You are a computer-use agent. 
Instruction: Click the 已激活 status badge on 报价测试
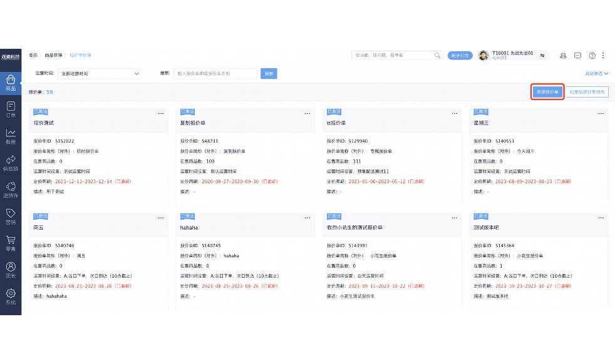point(40,111)
